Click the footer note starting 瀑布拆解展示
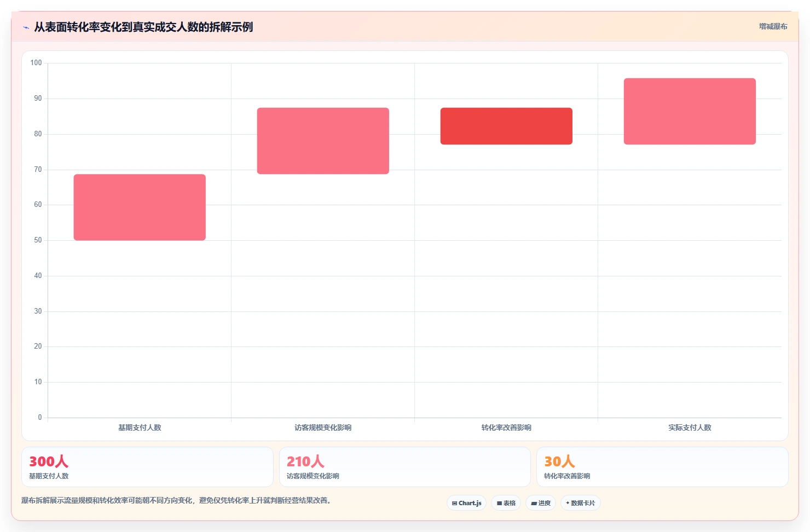810x532 pixels. [176, 500]
